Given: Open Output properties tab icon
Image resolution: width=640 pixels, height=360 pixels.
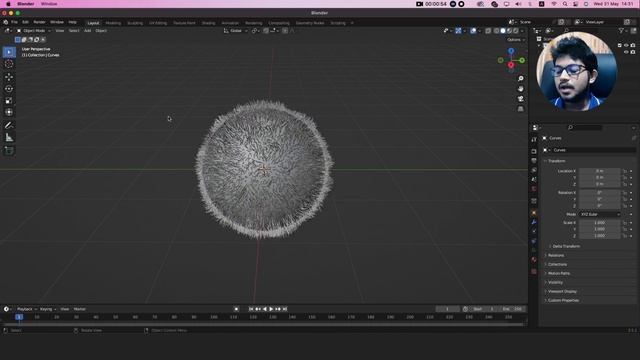Looking at the screenshot, I should (534, 161).
